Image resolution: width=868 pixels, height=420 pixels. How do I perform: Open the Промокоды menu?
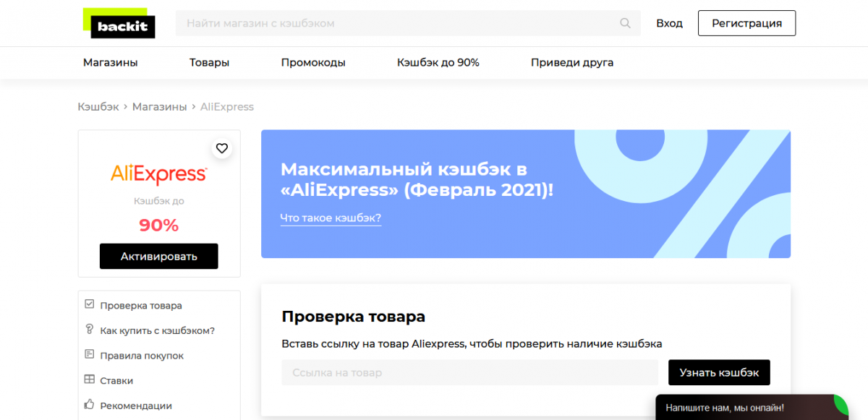click(x=313, y=63)
